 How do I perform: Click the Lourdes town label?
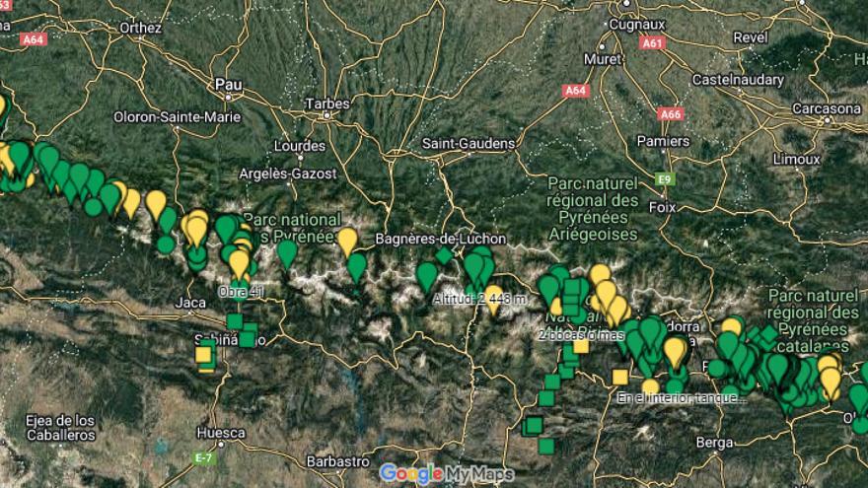click(x=300, y=146)
